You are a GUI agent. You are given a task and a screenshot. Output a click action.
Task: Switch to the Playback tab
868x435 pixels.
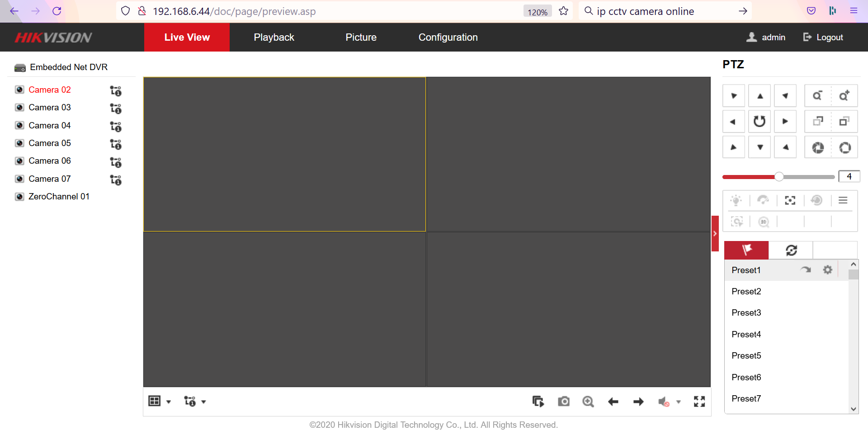pyautogui.click(x=274, y=38)
